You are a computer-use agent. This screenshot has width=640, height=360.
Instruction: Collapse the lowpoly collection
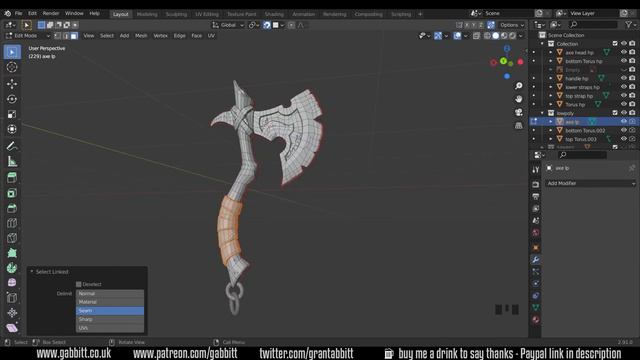click(542, 113)
